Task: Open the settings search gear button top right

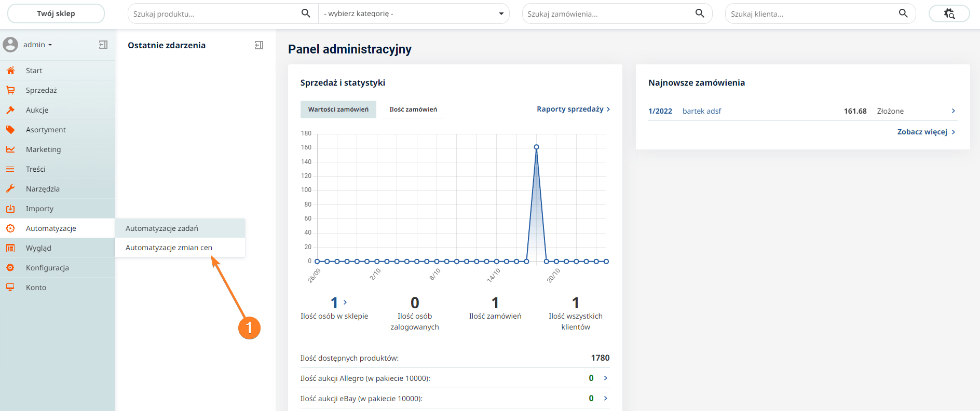Action: (949, 13)
